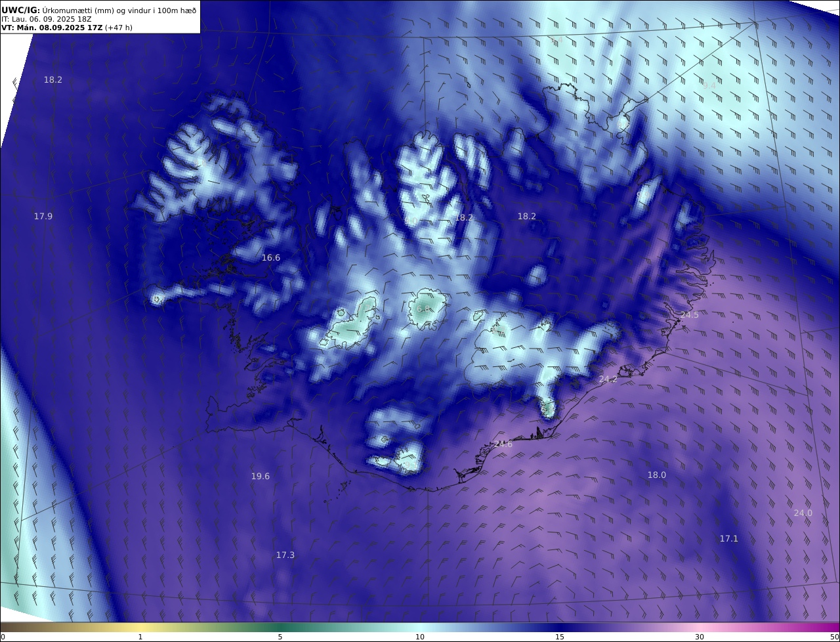Click the color scale tick label 30
This screenshot has width=840, height=642.
click(x=700, y=637)
